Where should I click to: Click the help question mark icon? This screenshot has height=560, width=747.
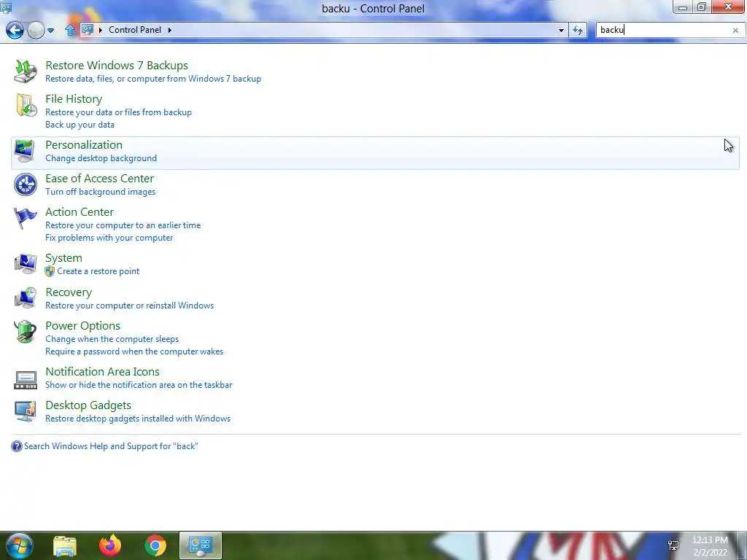coord(17,446)
